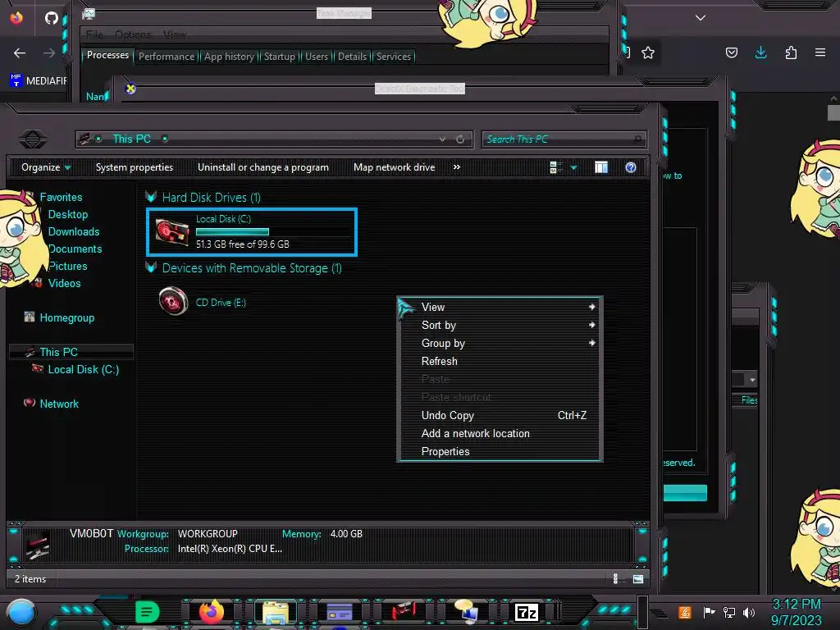This screenshot has height=630, width=840.
Task: Show more toolbar commands chevron
Action: pyautogui.click(x=456, y=167)
